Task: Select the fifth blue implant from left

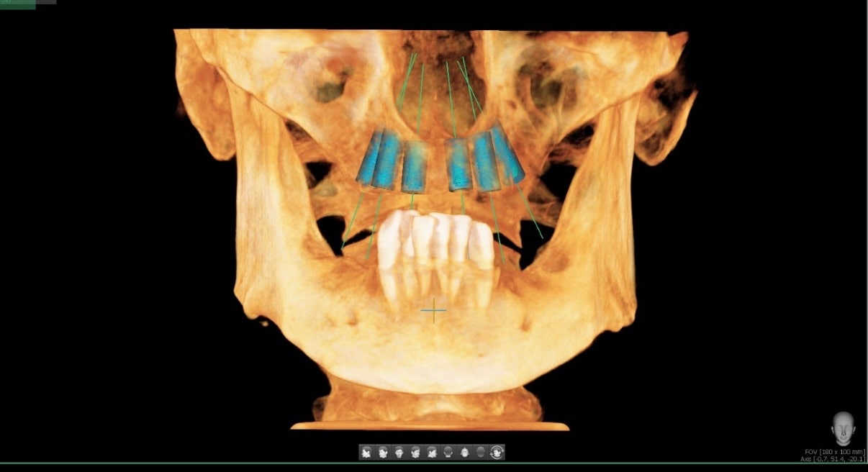Action: [x=484, y=162]
